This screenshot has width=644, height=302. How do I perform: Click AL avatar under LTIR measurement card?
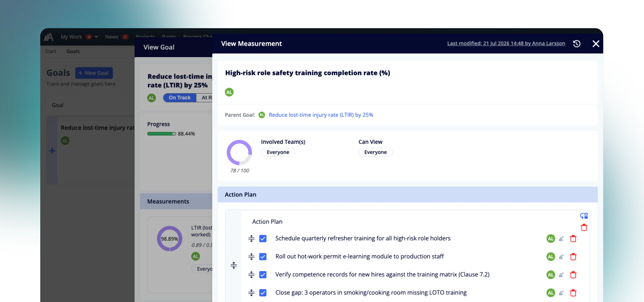[x=195, y=256]
